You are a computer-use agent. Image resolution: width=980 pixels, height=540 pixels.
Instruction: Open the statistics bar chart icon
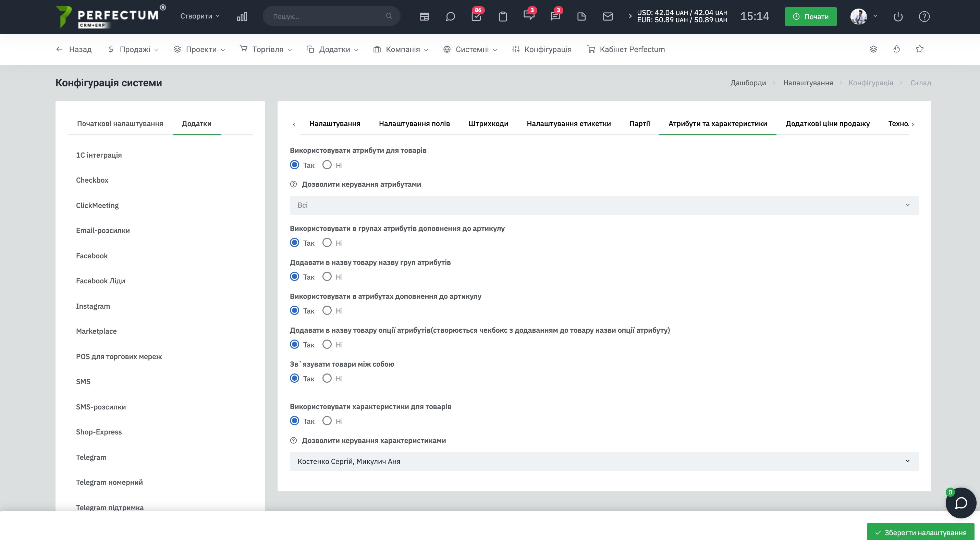[242, 16]
